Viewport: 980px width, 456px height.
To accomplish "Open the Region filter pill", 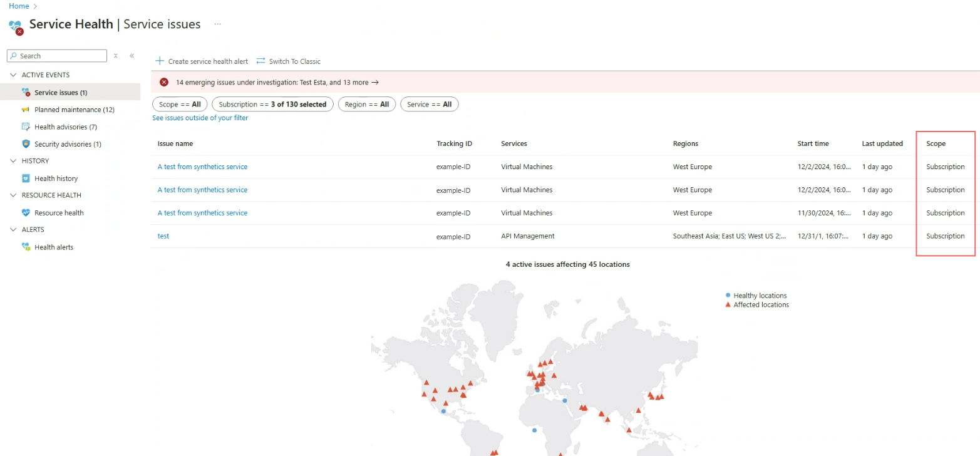I will pyautogui.click(x=366, y=105).
